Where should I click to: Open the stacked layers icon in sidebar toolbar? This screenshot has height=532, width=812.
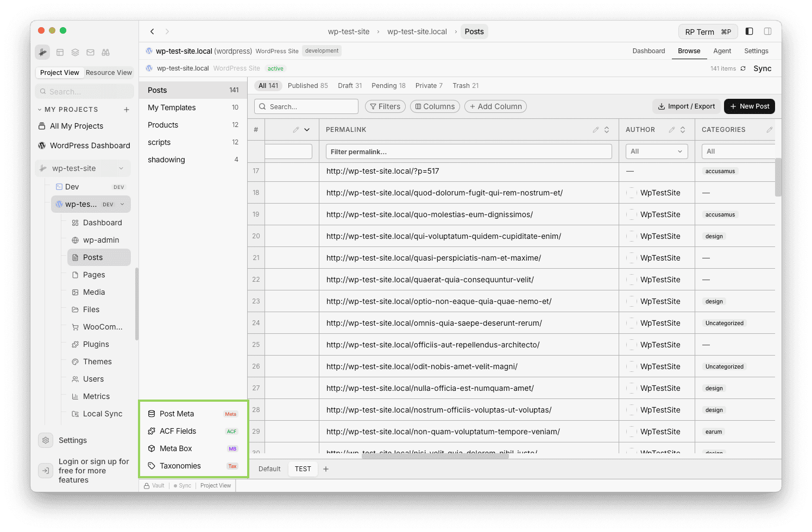pyautogui.click(x=75, y=53)
